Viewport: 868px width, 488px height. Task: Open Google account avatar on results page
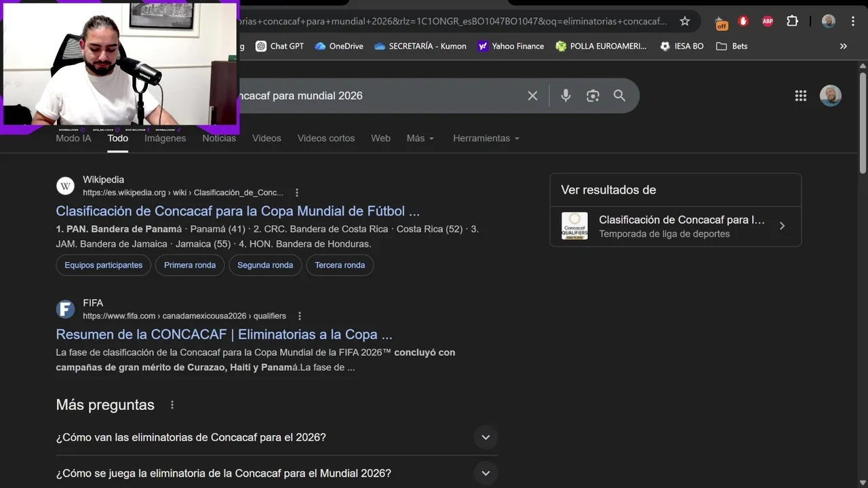[831, 96]
